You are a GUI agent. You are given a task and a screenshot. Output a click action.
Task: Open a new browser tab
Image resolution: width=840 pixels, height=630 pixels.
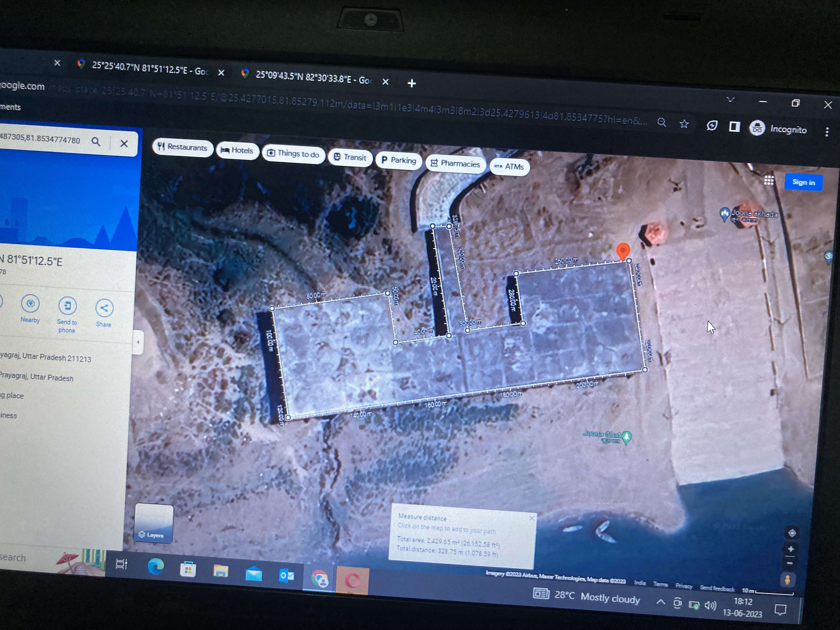(x=412, y=83)
